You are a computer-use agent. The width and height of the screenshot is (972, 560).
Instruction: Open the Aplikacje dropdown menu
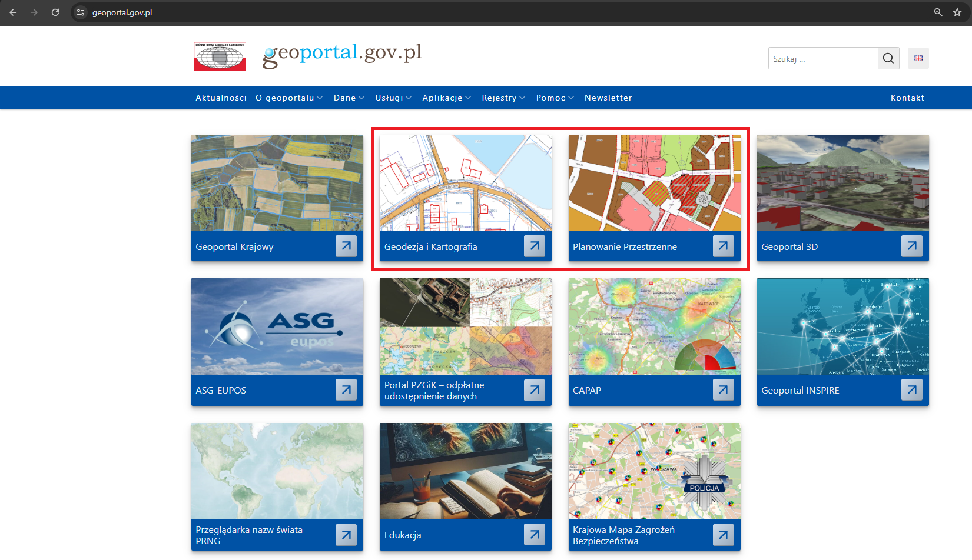[x=446, y=98]
